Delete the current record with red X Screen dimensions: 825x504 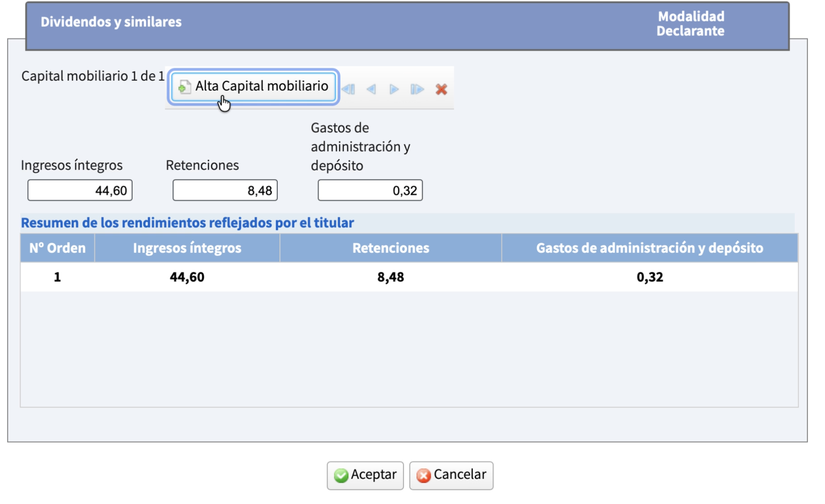click(x=441, y=90)
